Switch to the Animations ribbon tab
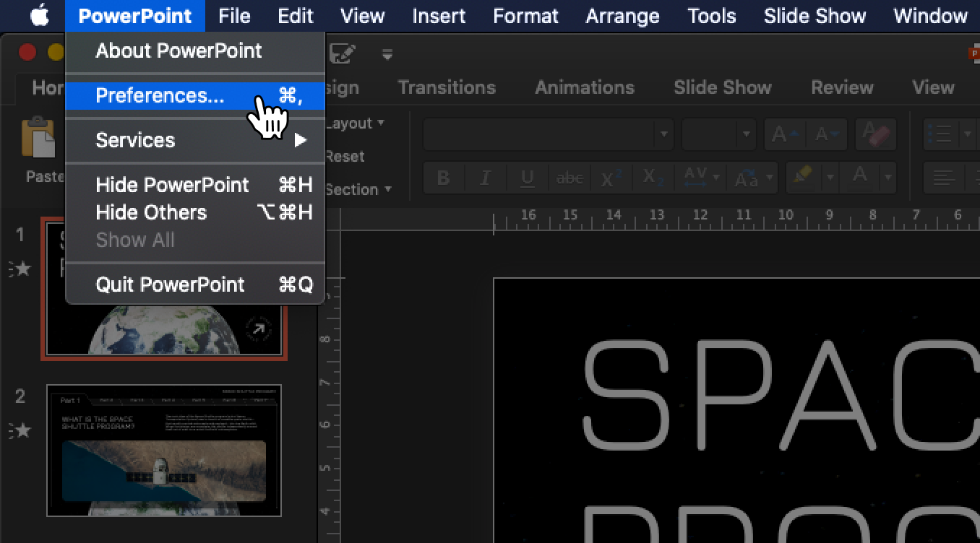 click(585, 87)
